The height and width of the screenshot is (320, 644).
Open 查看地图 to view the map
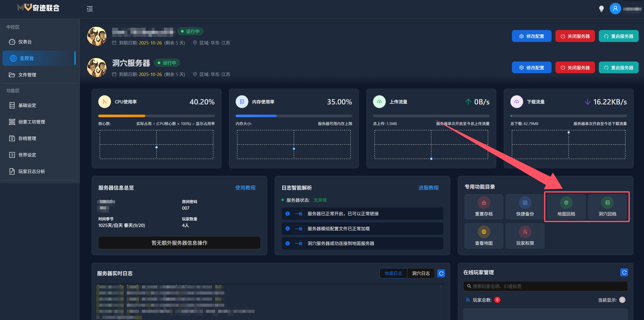[x=484, y=236]
